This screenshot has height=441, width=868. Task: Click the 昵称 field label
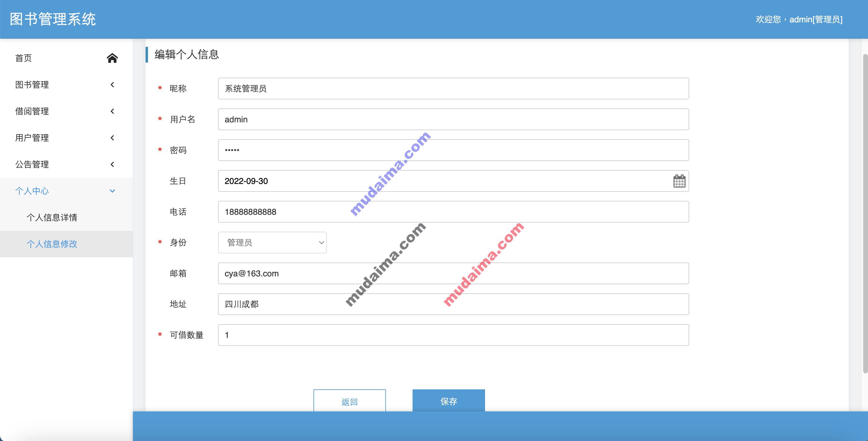(178, 89)
